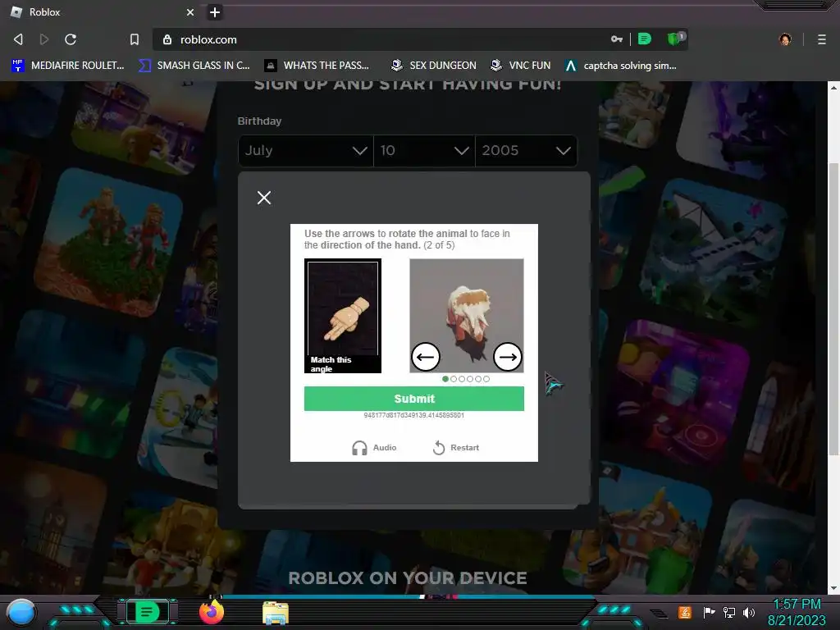Click the browser forward arrow
The width and height of the screenshot is (840, 630).
44,39
